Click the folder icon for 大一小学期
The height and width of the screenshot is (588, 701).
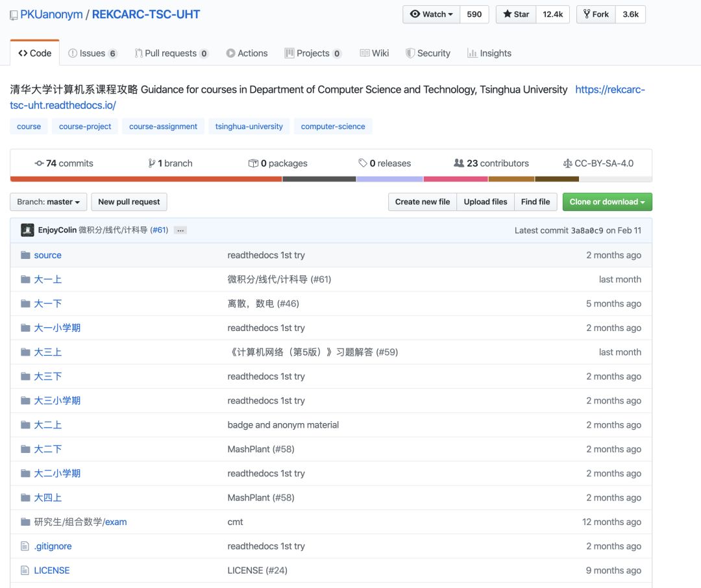[25, 328]
